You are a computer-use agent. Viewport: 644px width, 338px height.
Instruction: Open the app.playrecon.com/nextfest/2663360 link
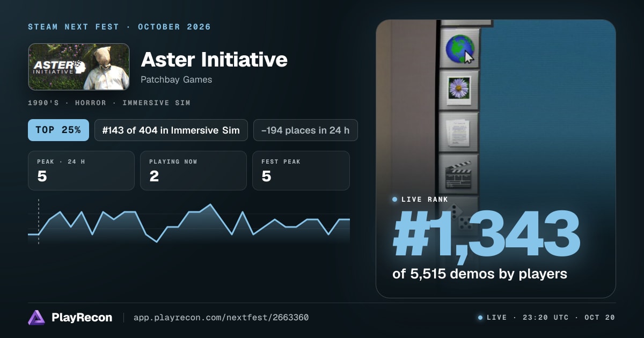[x=221, y=318]
